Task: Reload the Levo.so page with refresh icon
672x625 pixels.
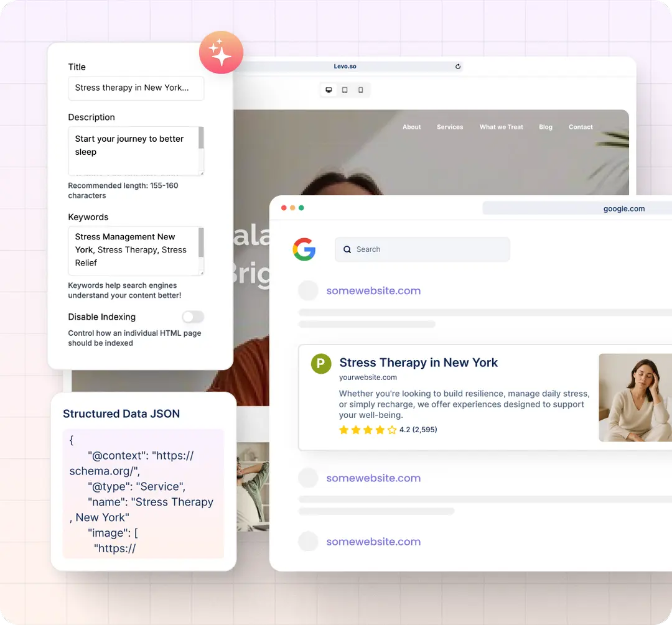Action: coord(458,67)
